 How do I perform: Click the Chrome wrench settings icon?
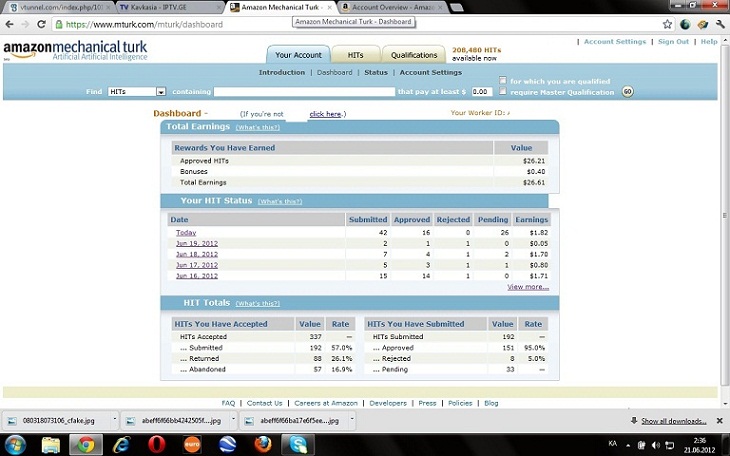point(719,24)
